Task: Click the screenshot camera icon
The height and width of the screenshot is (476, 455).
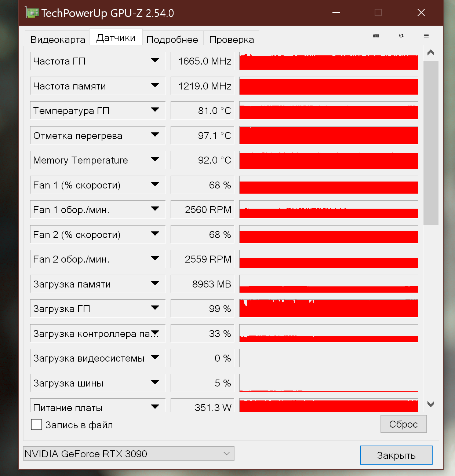Action: (x=376, y=36)
